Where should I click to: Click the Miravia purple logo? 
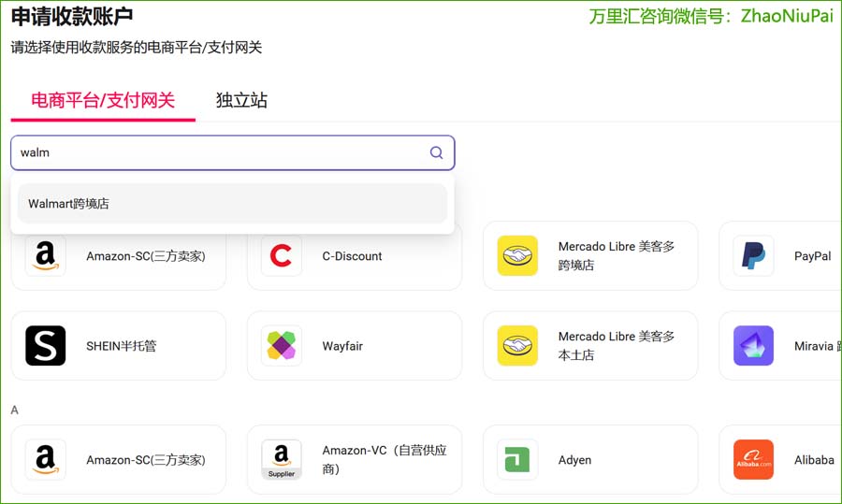coord(753,346)
